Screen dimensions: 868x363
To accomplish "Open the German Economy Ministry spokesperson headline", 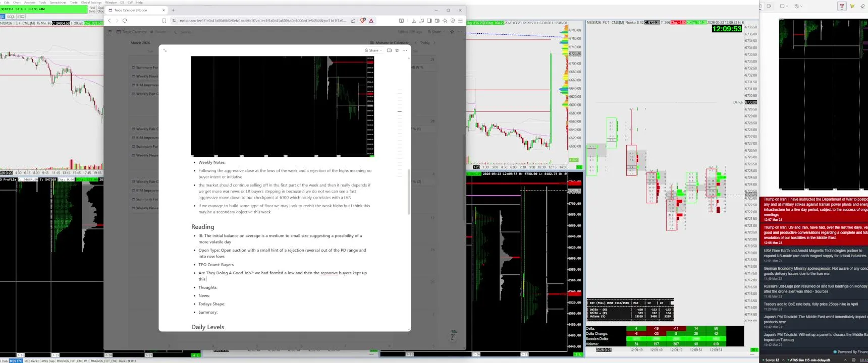I will point(813,272).
